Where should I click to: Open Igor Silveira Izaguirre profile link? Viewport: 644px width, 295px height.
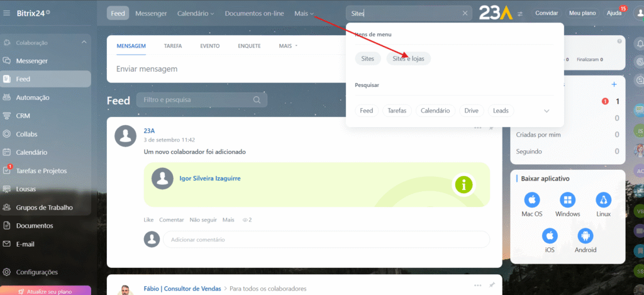209,178
